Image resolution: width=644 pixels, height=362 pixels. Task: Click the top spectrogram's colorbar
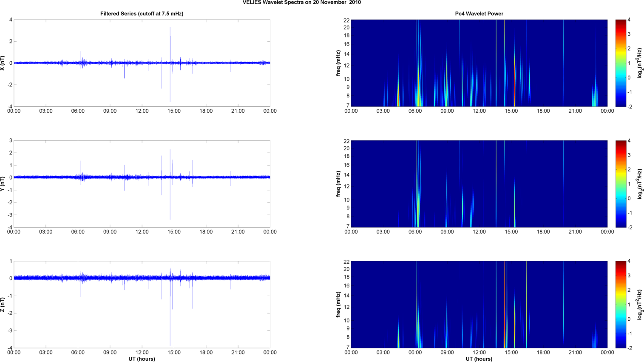click(621, 63)
